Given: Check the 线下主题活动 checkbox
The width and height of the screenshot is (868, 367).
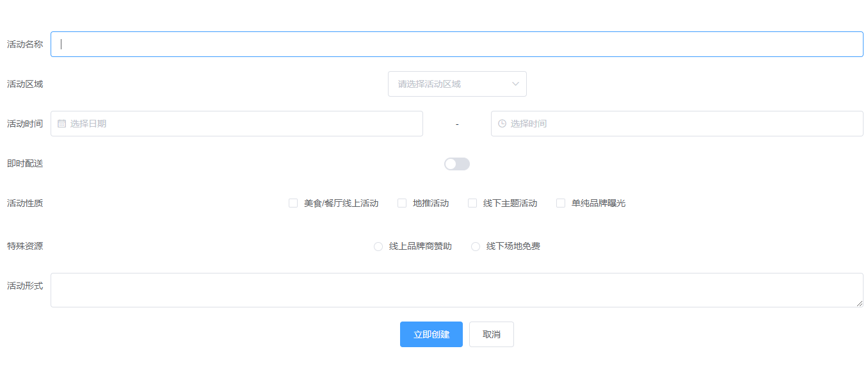Looking at the screenshot, I should click(472, 203).
